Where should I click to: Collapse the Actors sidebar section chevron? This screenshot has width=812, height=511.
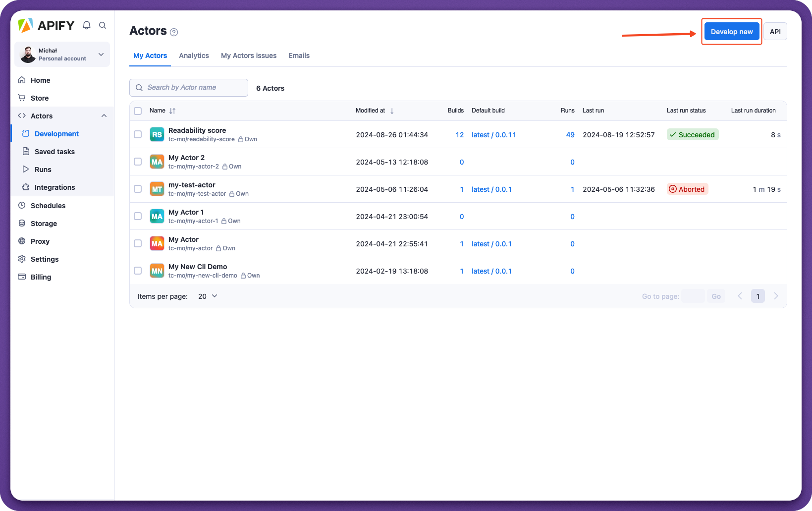104,116
